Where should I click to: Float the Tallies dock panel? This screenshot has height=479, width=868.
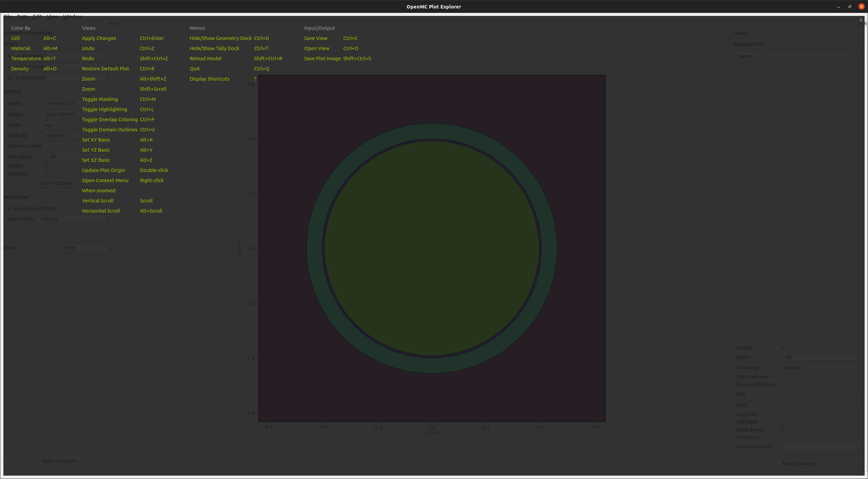861,24
